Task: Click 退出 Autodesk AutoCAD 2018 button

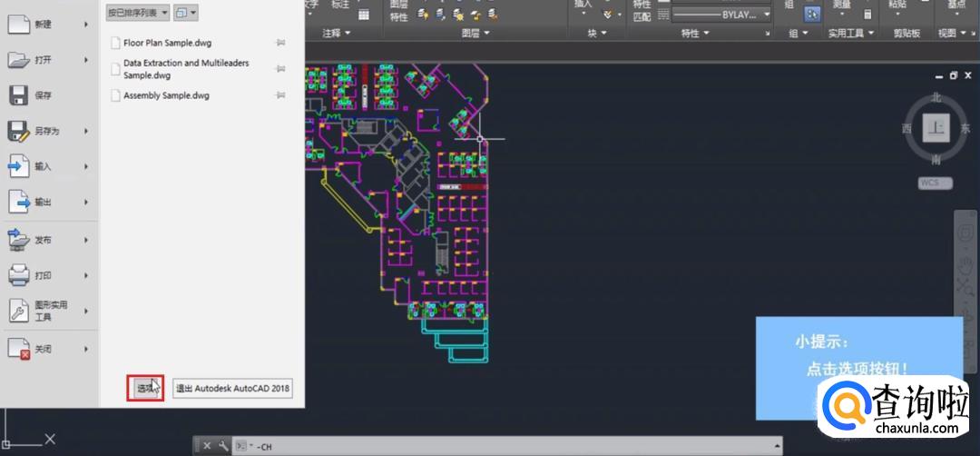Action: point(232,389)
